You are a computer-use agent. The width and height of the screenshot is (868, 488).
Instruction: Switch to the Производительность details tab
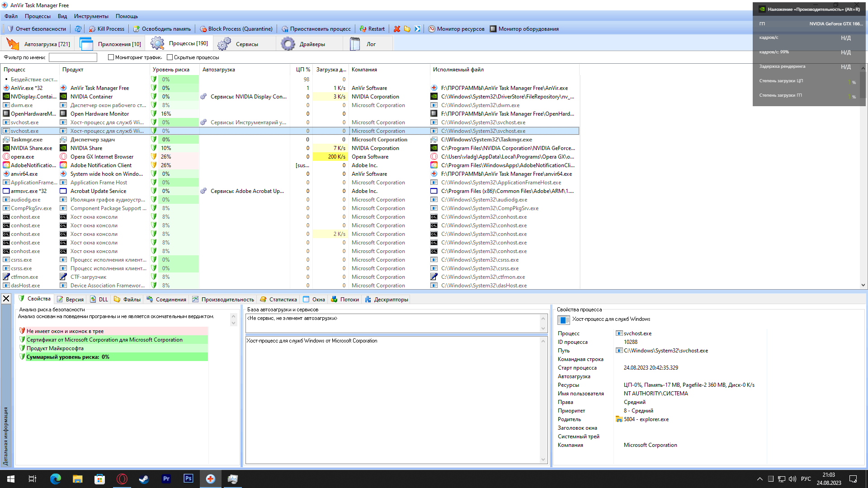pos(223,300)
